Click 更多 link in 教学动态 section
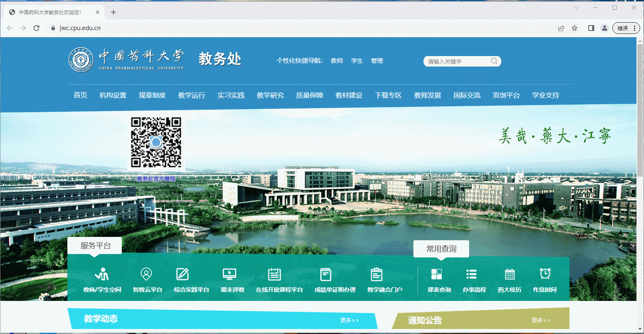644x334 pixels. [349, 320]
